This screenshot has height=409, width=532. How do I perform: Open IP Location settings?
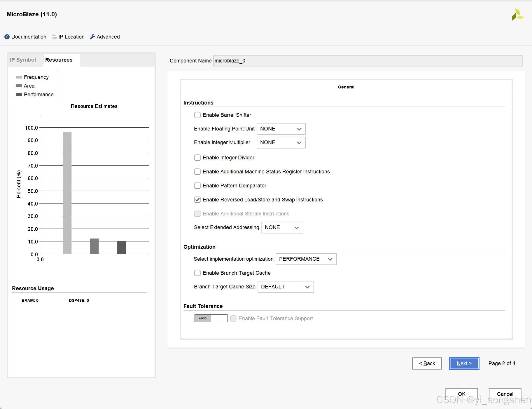[71, 37]
